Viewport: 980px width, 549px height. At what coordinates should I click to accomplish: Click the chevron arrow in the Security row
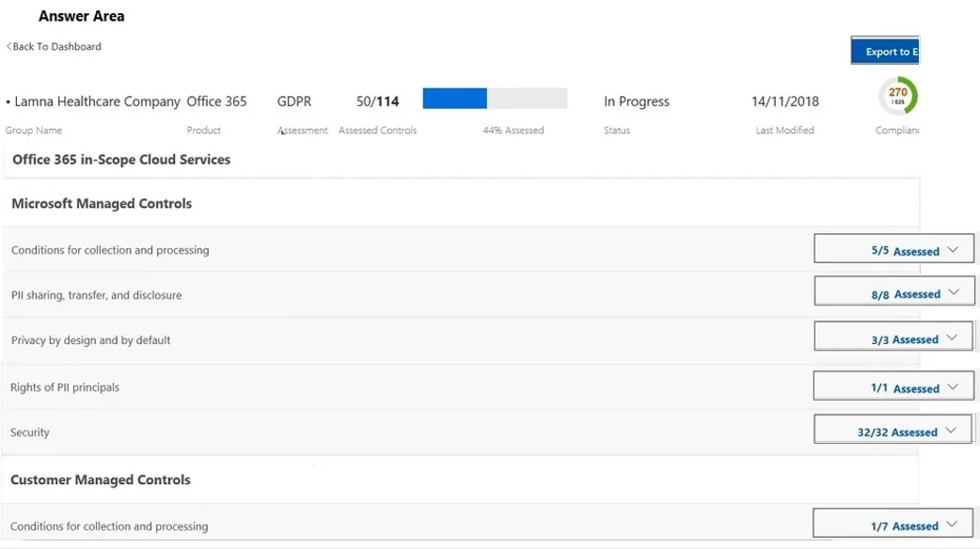point(951,431)
